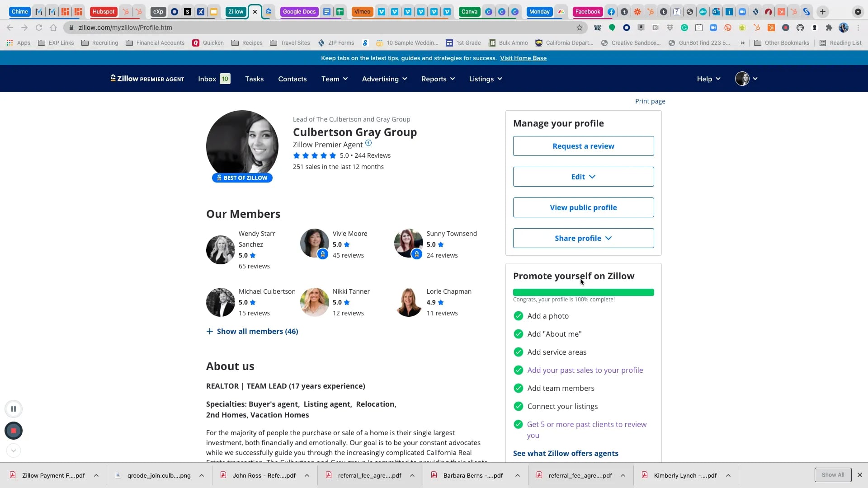Screen dimensions: 868x488
Task: Click the checkmark beside Add service areas
Action: [x=518, y=352]
